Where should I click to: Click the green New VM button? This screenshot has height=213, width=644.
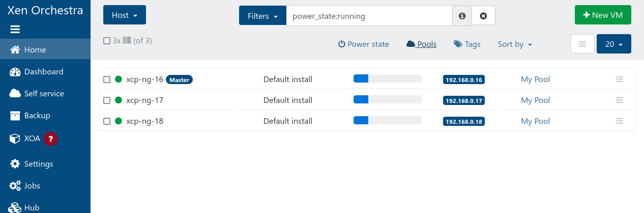tap(602, 15)
